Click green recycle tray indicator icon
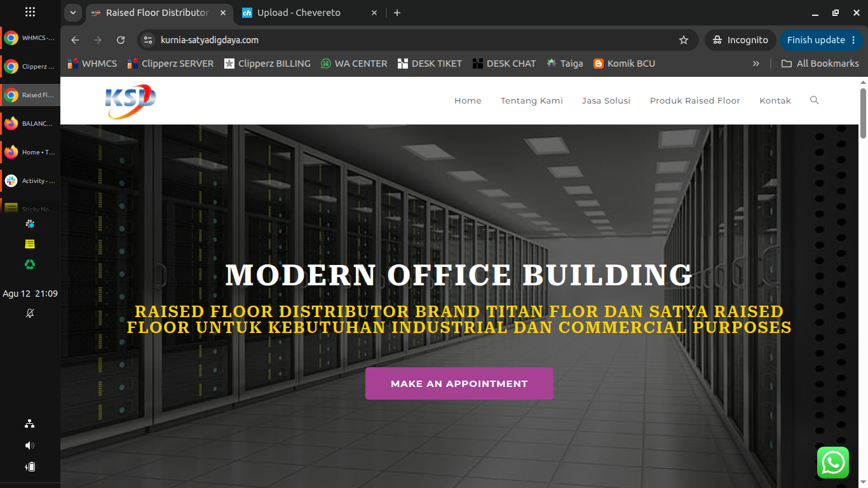 click(x=30, y=264)
